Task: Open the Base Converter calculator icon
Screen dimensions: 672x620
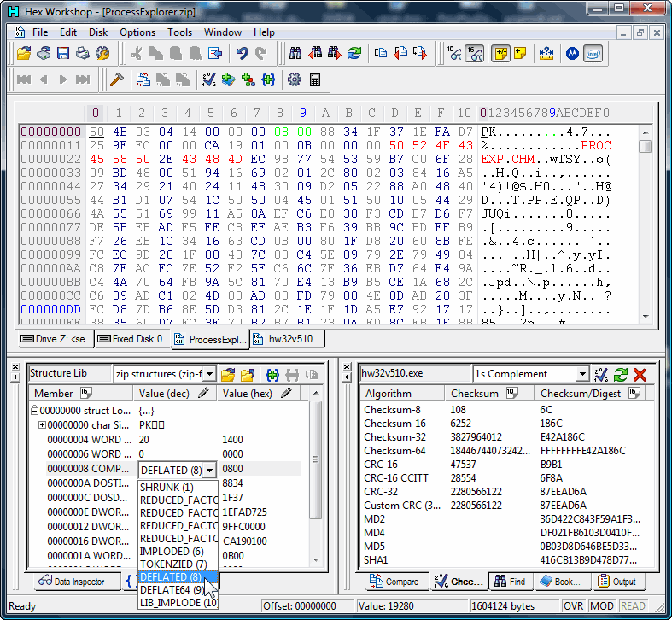Action: tap(315, 79)
